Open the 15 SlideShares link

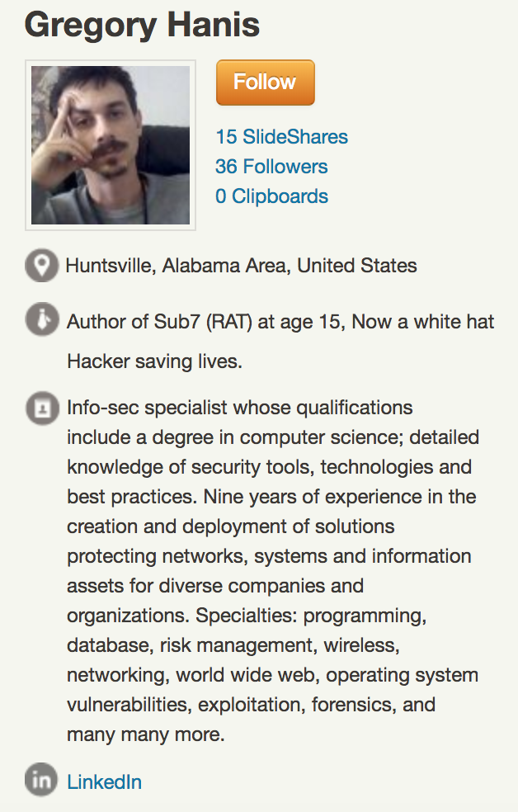click(x=281, y=137)
